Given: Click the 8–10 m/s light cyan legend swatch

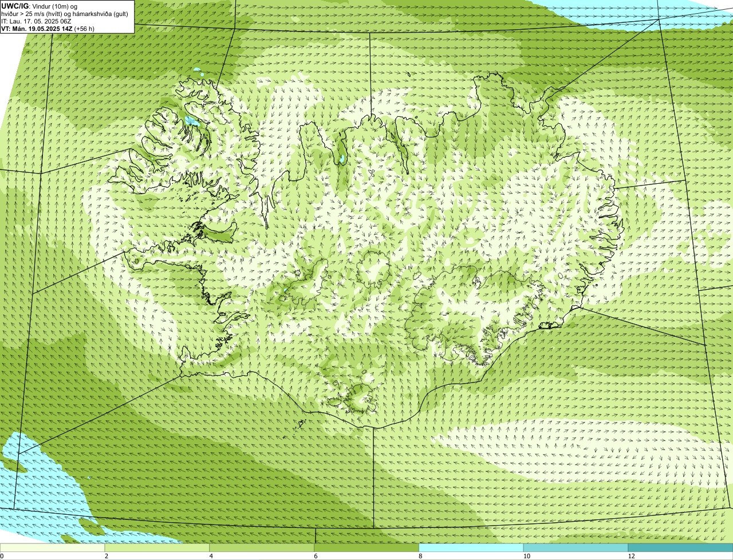Looking at the screenshot, I should (471, 547).
